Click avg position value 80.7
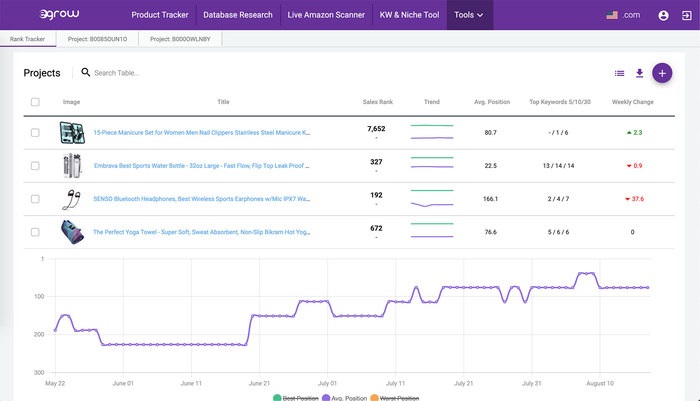This screenshot has height=401, width=700. (490, 133)
